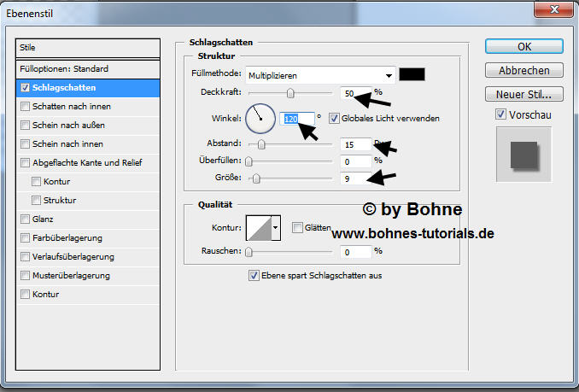Expand the Kontur curve picker arrow

click(x=276, y=228)
